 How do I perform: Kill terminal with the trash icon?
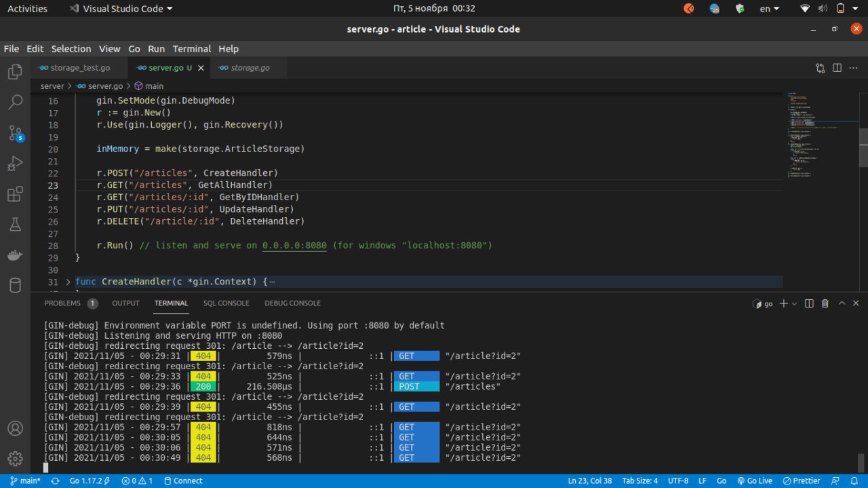point(825,303)
